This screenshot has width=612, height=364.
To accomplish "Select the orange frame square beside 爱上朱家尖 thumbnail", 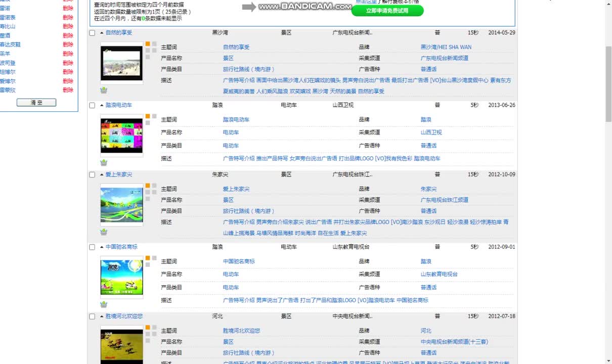I will point(148,186).
